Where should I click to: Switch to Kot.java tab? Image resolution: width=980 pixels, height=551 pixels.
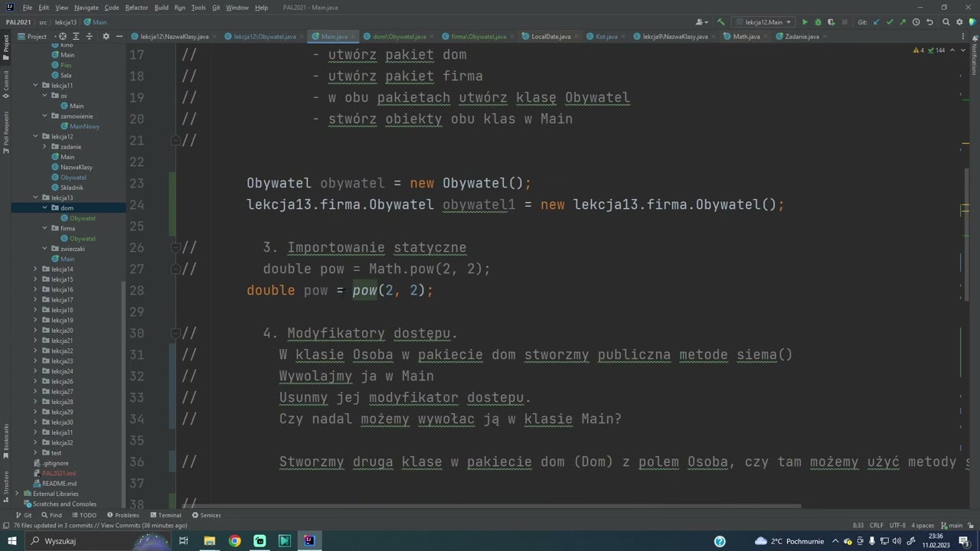[x=606, y=37]
